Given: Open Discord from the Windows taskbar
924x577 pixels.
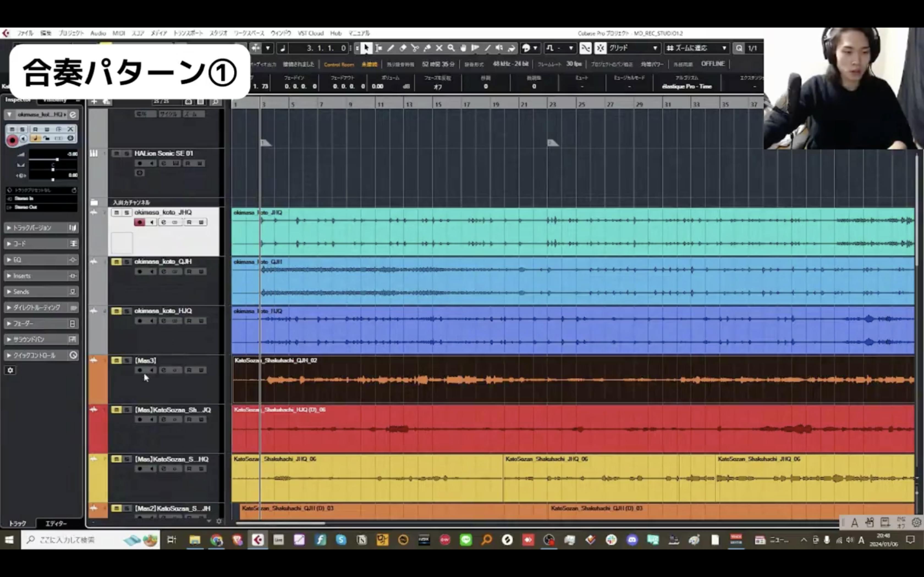Looking at the screenshot, I should click(632, 540).
